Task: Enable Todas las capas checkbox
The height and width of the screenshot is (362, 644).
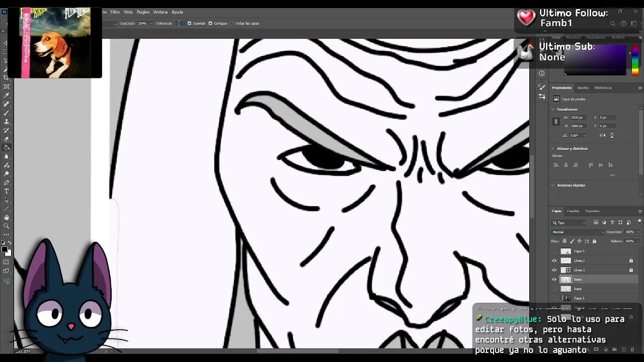Action: [231, 23]
